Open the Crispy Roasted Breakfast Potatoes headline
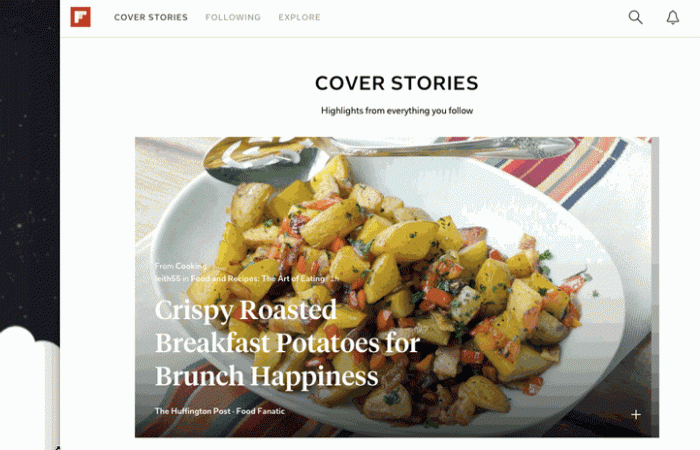This screenshot has width=700, height=450. point(287,343)
